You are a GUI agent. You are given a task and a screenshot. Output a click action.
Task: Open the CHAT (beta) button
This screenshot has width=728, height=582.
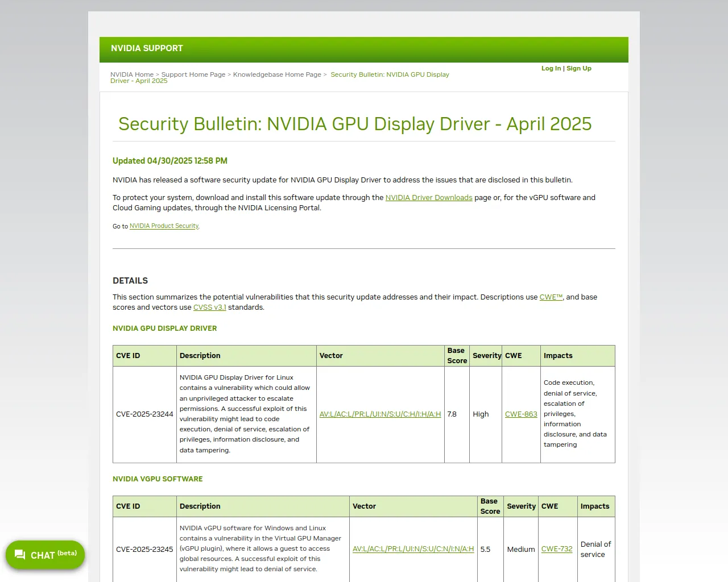coord(45,555)
